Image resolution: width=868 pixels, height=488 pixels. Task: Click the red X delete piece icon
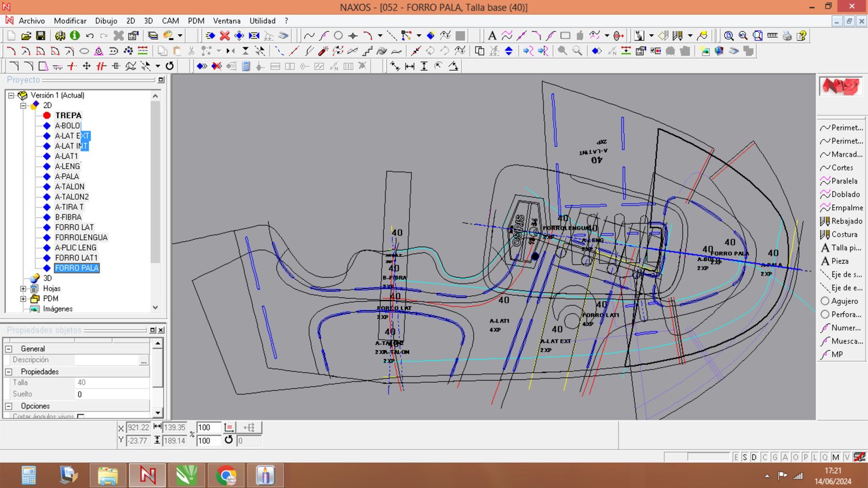225,36
